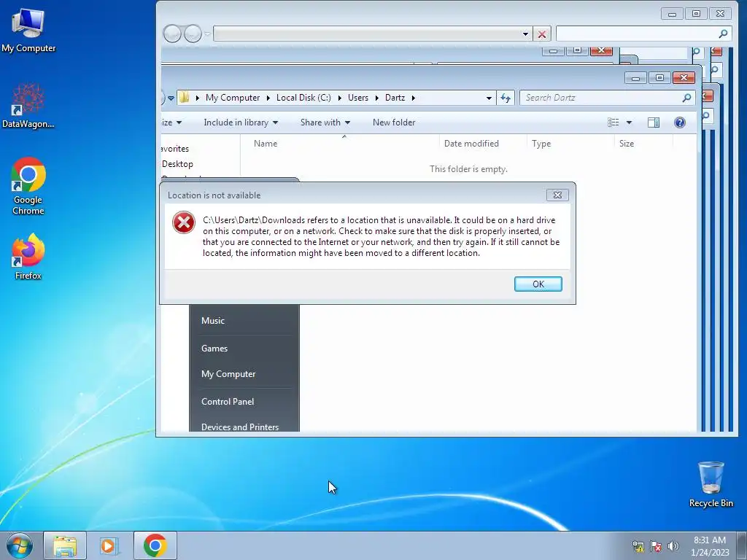Sort by Type column header
Viewport: 747px width, 560px height.
pos(541,144)
